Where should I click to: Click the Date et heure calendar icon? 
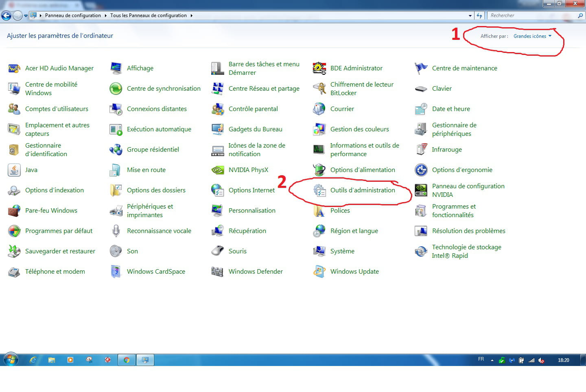pyautogui.click(x=421, y=109)
